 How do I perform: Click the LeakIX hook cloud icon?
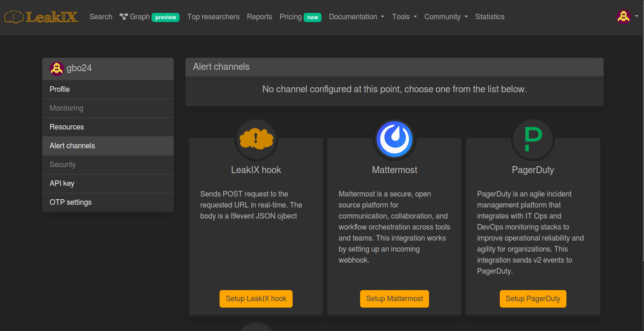click(256, 139)
